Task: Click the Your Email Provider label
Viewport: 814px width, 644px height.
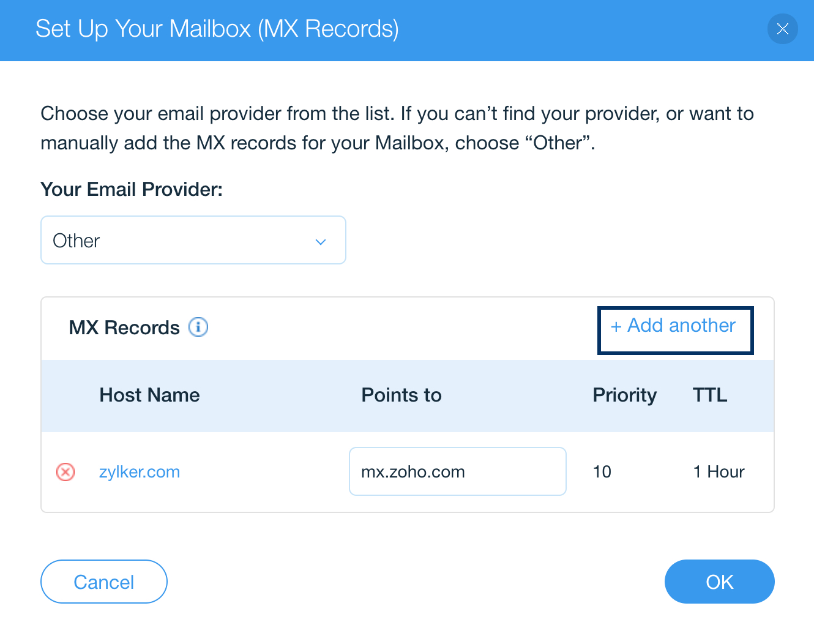Action: point(132,189)
